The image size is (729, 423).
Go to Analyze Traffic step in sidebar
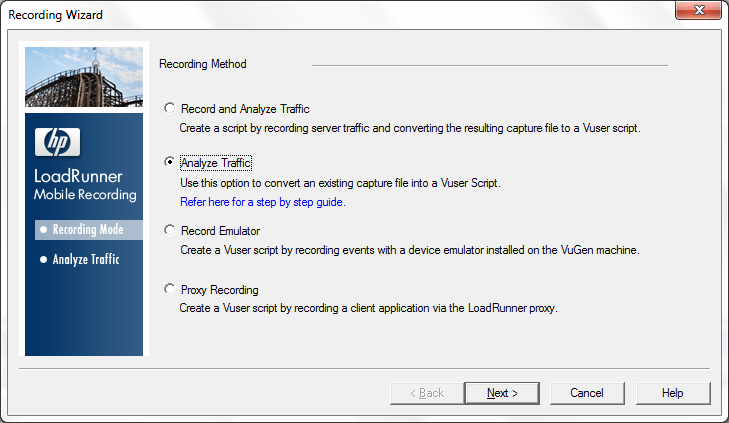coord(86,260)
